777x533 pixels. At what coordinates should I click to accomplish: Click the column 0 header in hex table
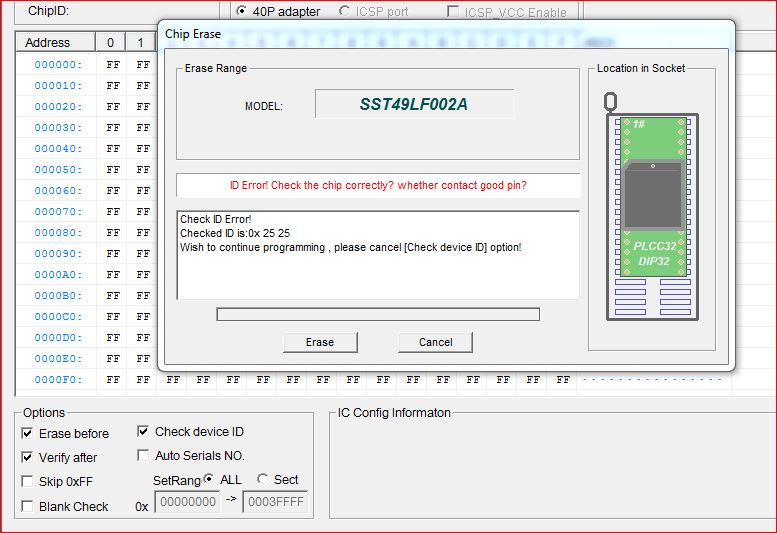point(110,43)
